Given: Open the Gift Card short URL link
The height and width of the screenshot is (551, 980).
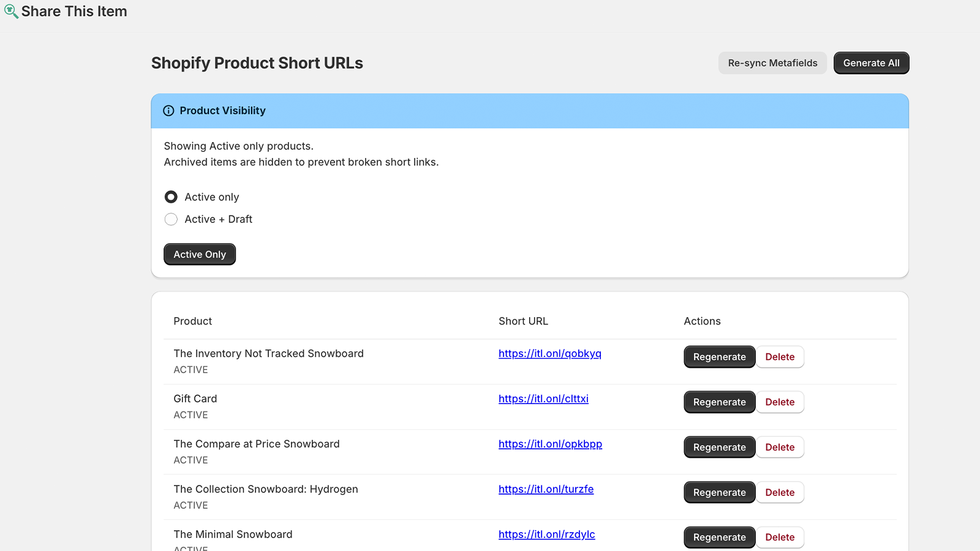Looking at the screenshot, I should pos(543,399).
